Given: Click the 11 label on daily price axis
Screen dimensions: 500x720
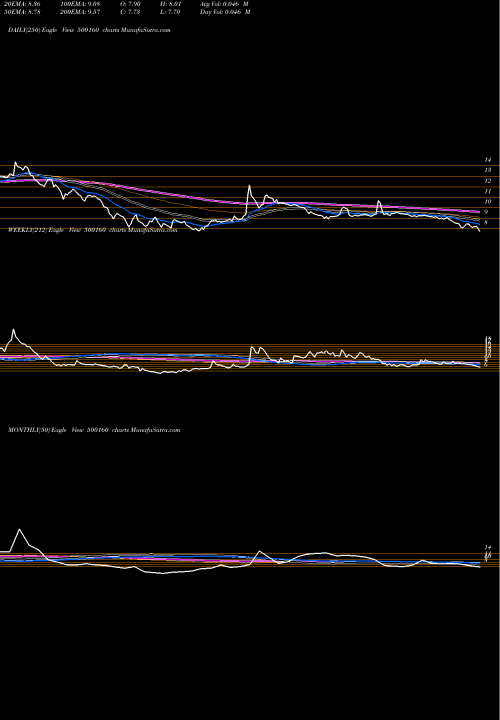Looking at the screenshot, I should point(488,191).
